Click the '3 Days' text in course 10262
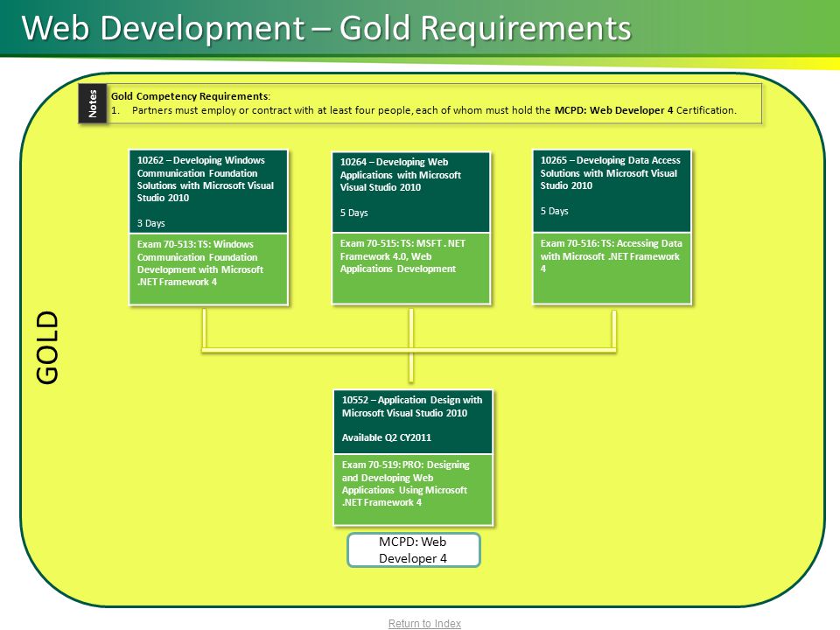The height and width of the screenshot is (630, 840). (150, 223)
